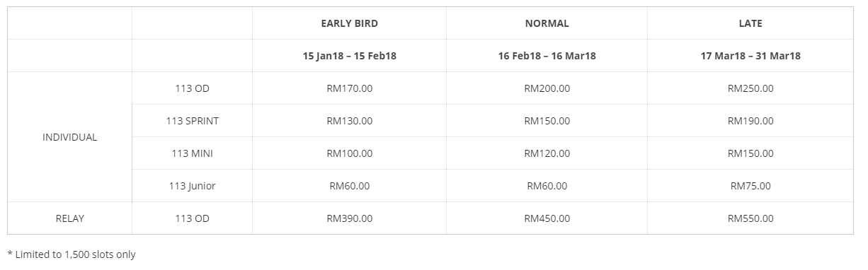Image resolution: width=868 pixels, height=270 pixels.
Task: Click the RELAY category cell
Action: 69,218
